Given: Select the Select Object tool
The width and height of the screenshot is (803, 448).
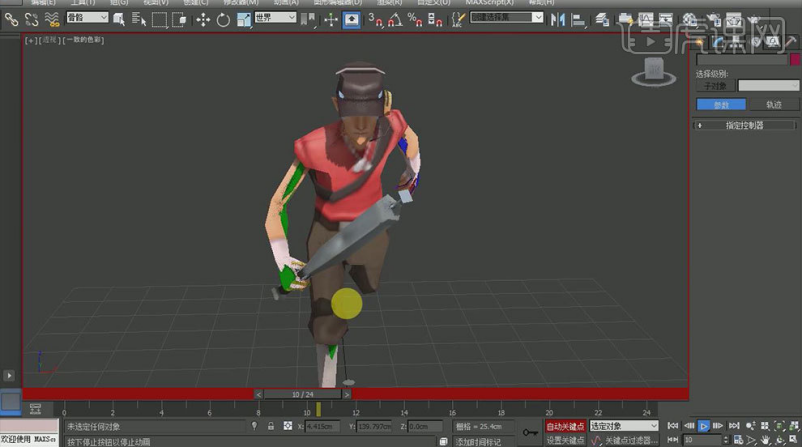Looking at the screenshot, I should (x=119, y=20).
